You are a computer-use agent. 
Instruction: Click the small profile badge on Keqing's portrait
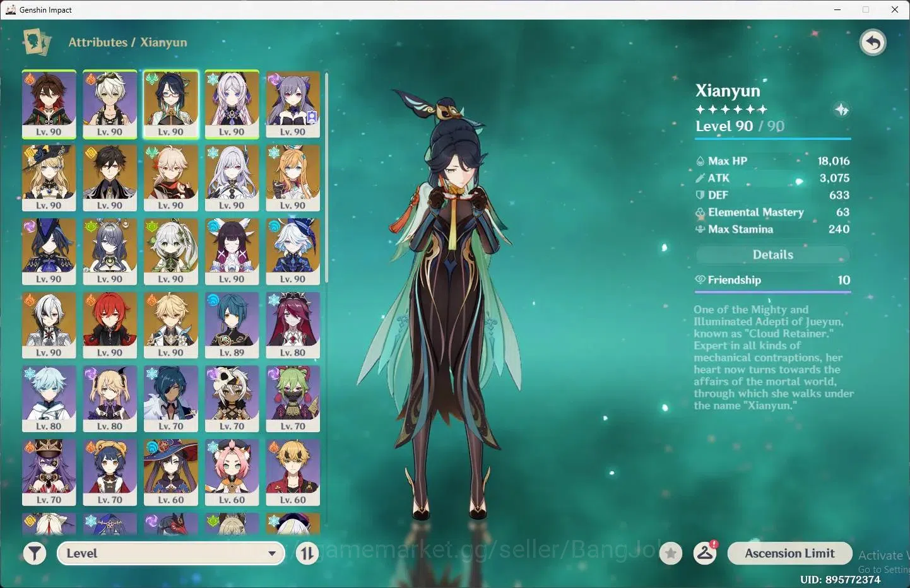point(312,117)
